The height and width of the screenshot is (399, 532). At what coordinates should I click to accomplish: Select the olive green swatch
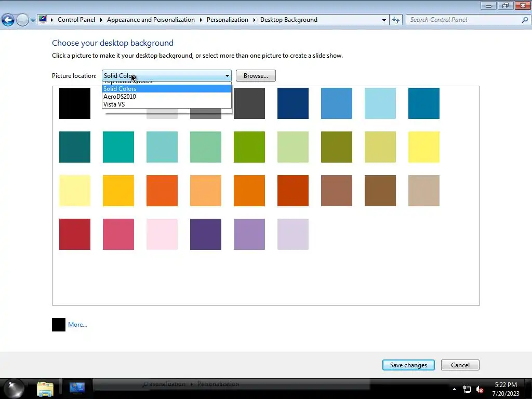click(x=336, y=147)
